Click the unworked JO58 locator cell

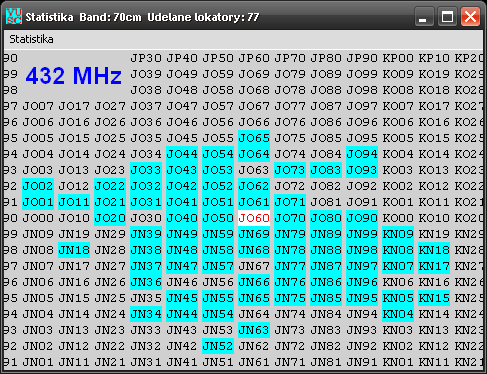(218, 90)
